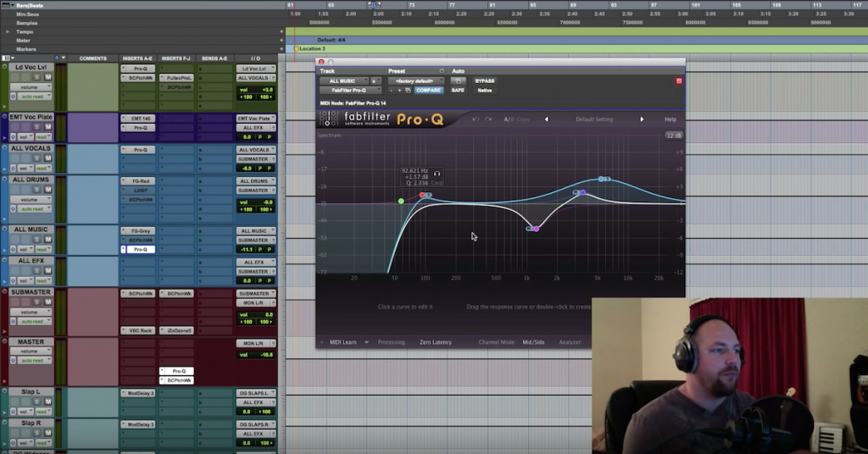Solo the ALL DRUMS track
The image size is (868, 454).
coord(37,189)
